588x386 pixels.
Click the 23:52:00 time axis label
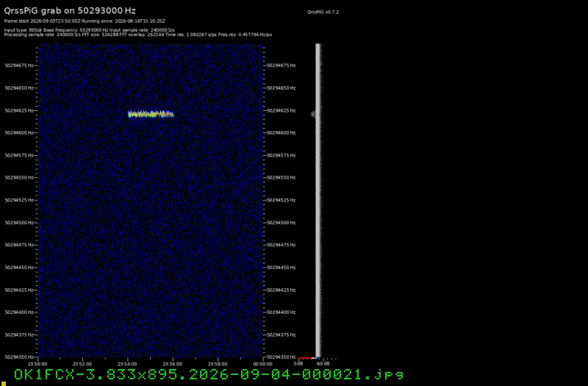(x=82, y=364)
